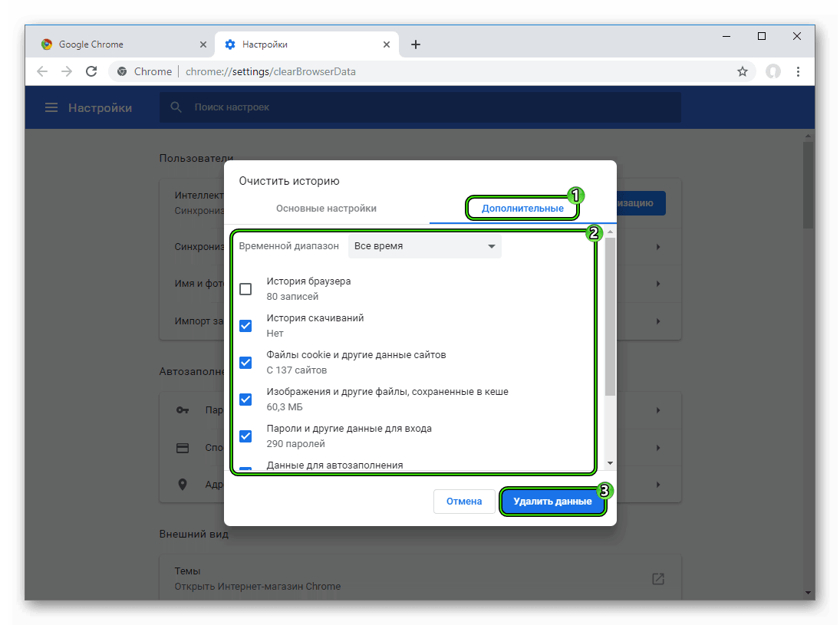The width and height of the screenshot is (840, 625).
Task: Click the dialog scrollbar down arrow
Action: 610,463
